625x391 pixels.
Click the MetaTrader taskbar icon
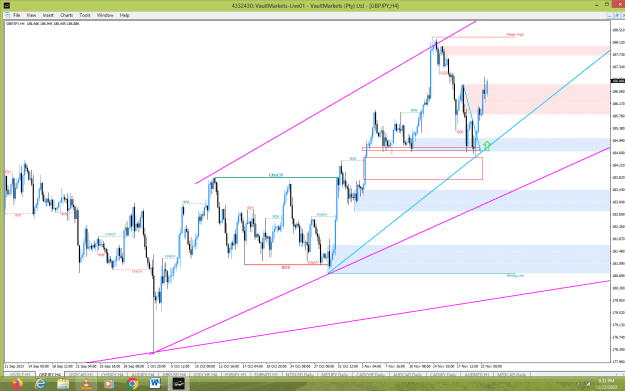(x=179, y=384)
